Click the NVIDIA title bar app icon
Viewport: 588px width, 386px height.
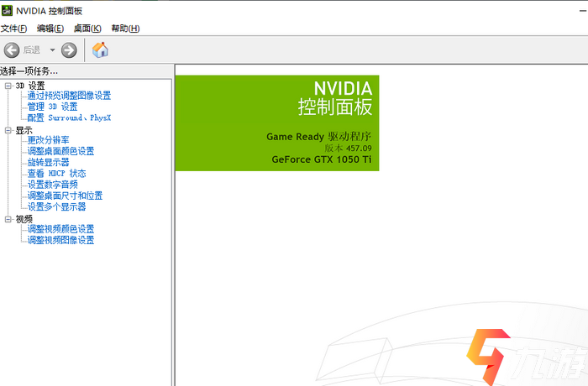7,11
